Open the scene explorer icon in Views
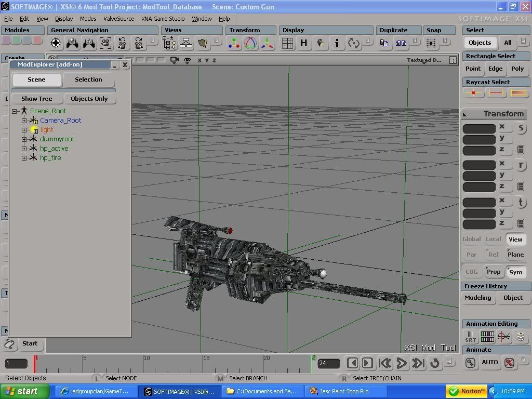532x399 pixels. (x=169, y=43)
